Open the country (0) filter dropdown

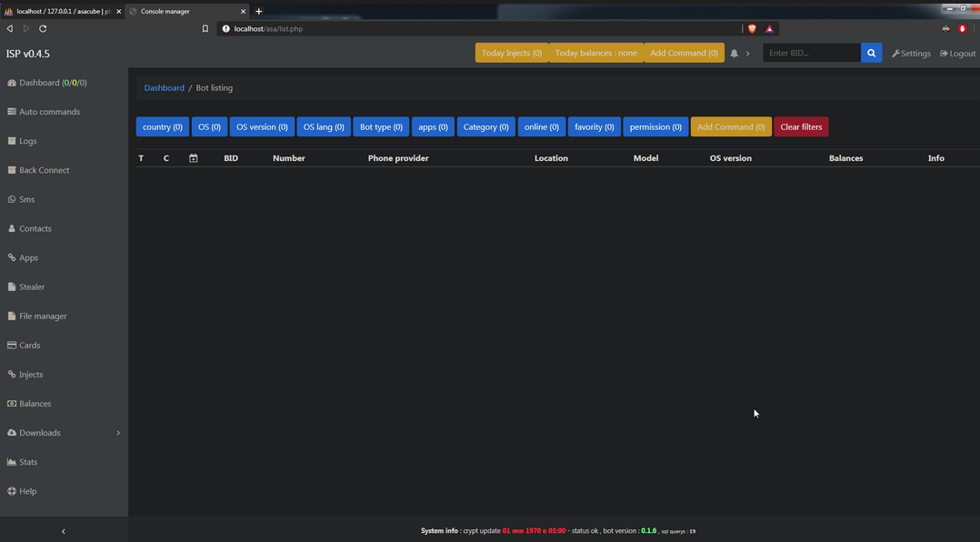point(163,127)
